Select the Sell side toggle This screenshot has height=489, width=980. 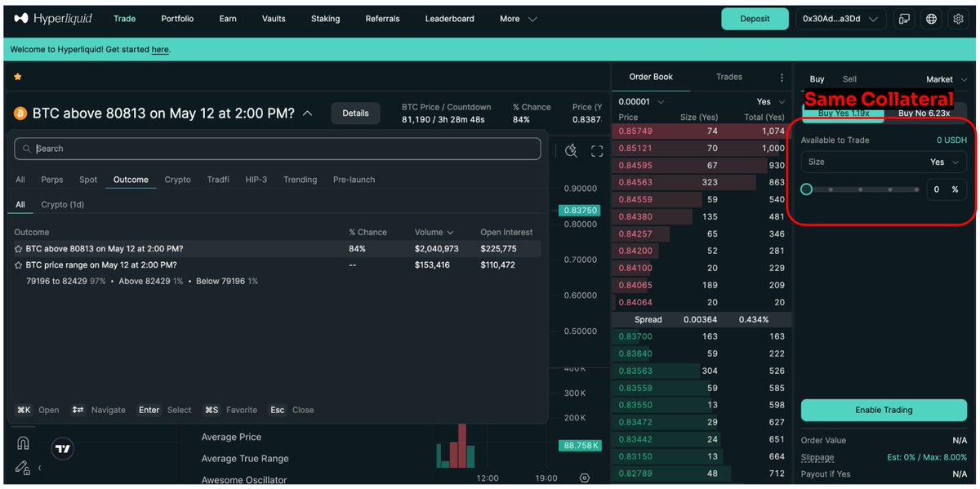tap(849, 79)
